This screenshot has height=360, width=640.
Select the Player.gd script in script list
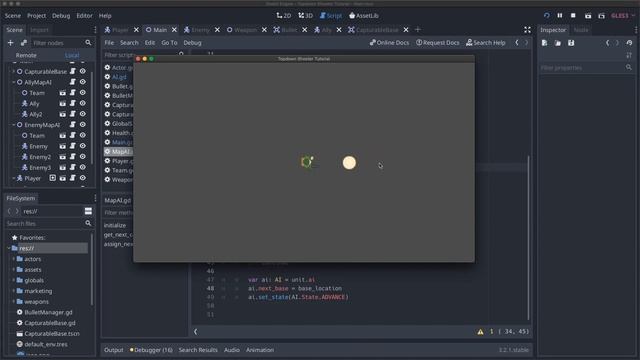(119, 161)
